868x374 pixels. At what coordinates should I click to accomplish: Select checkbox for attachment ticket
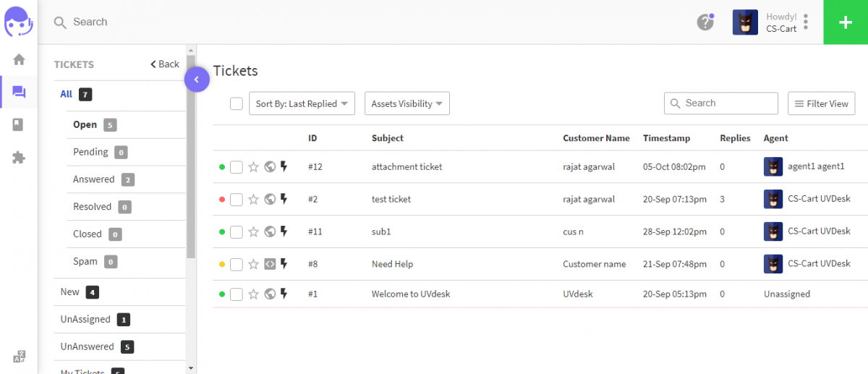(x=237, y=167)
